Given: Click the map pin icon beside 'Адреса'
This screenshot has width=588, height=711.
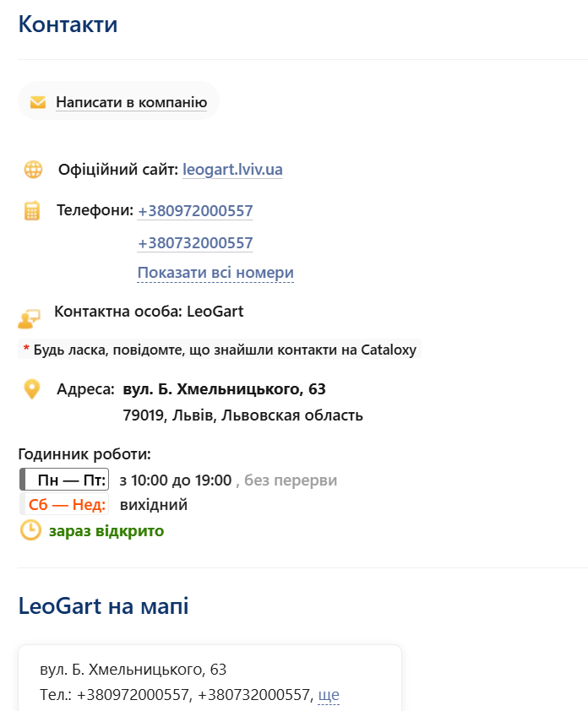Looking at the screenshot, I should [x=32, y=389].
